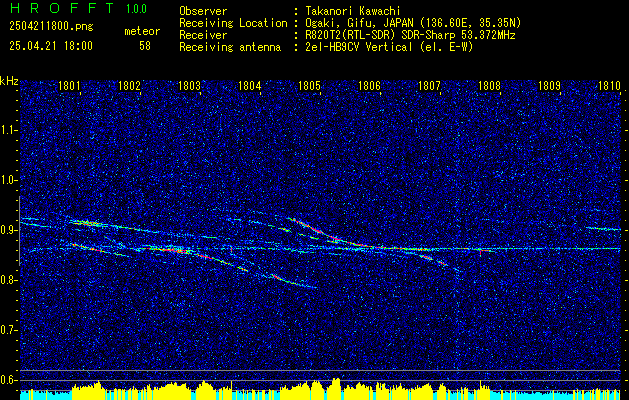Click the R820T2(RTL-SDR) SDR-Sharp 53.372MHz text
This screenshot has width=629, height=400.
coord(410,35)
